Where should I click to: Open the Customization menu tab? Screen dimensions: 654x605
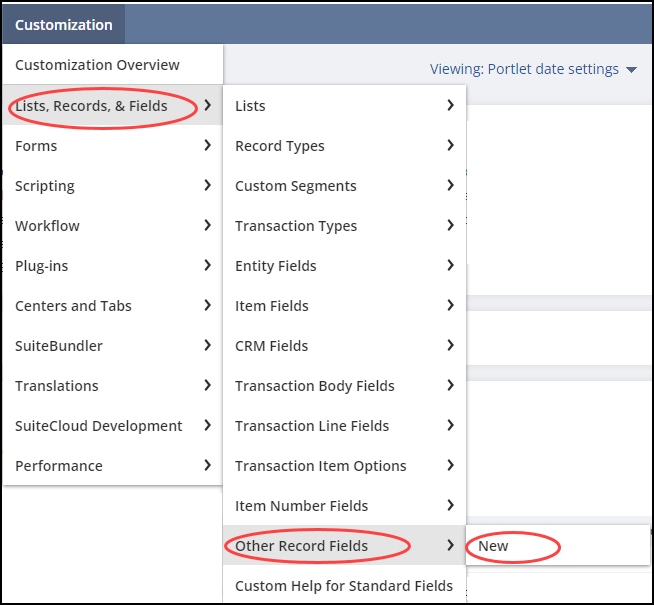[64, 25]
